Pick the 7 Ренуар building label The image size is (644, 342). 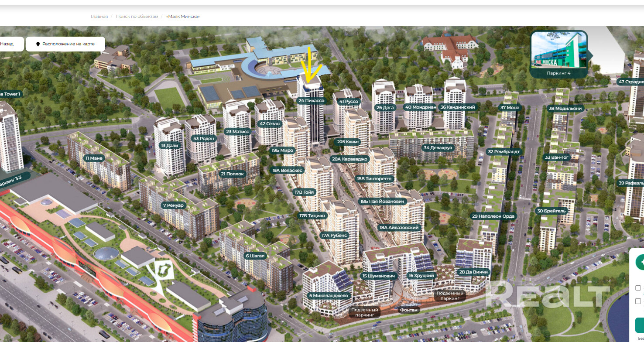tap(174, 205)
